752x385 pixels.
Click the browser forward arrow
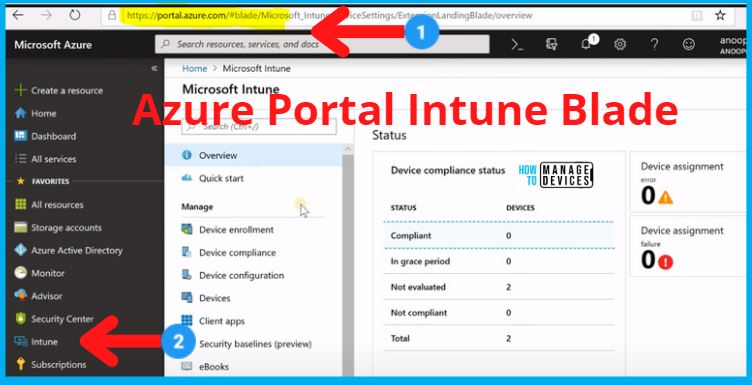[x=47, y=15]
